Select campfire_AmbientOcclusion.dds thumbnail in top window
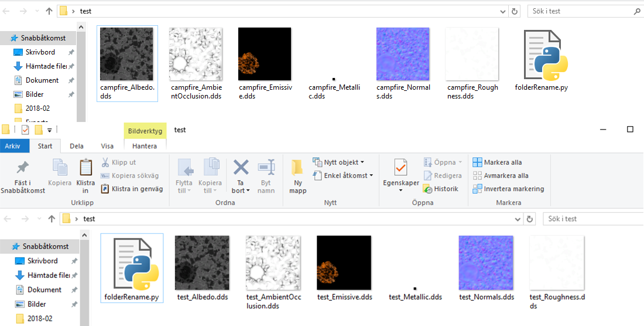 pos(196,54)
